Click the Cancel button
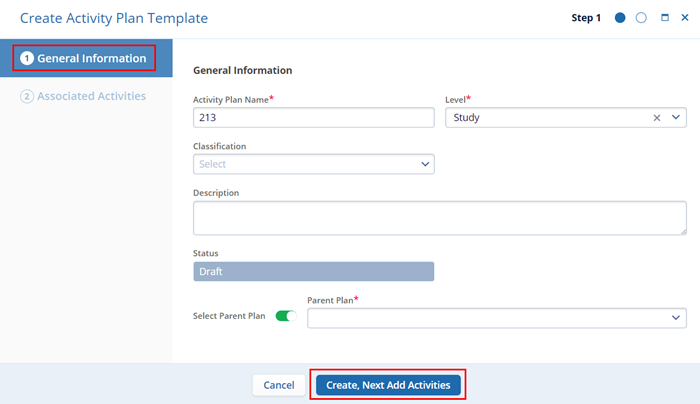The image size is (700, 404). (x=278, y=385)
